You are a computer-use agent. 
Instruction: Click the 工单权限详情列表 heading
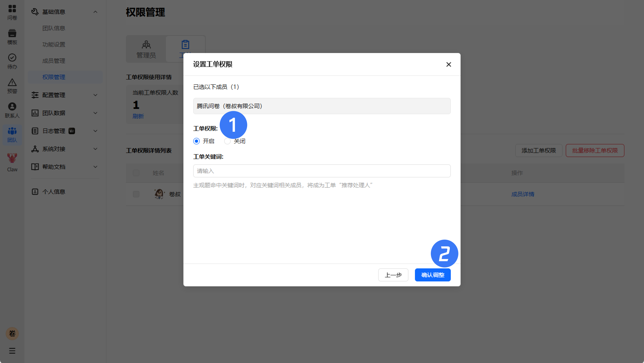click(x=149, y=151)
